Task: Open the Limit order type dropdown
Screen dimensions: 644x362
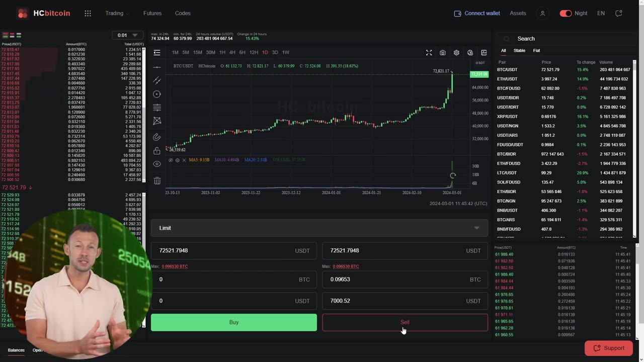Action: [319, 228]
